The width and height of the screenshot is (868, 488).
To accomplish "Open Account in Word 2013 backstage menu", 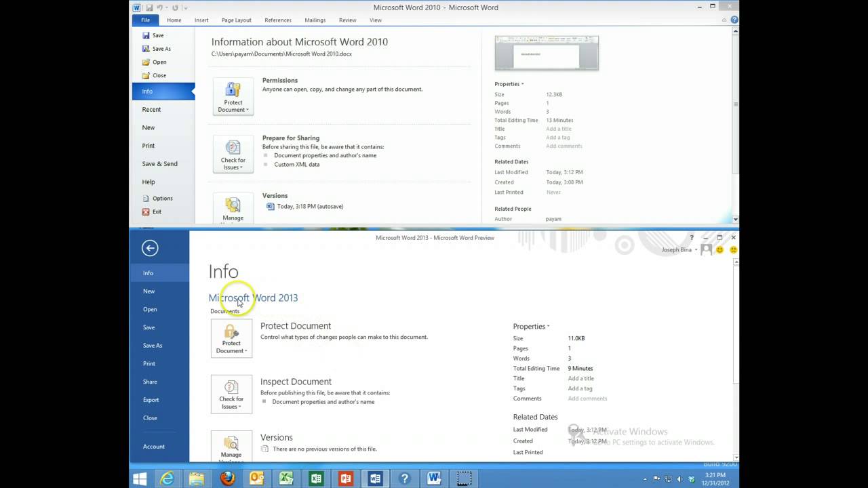I will (159, 447).
